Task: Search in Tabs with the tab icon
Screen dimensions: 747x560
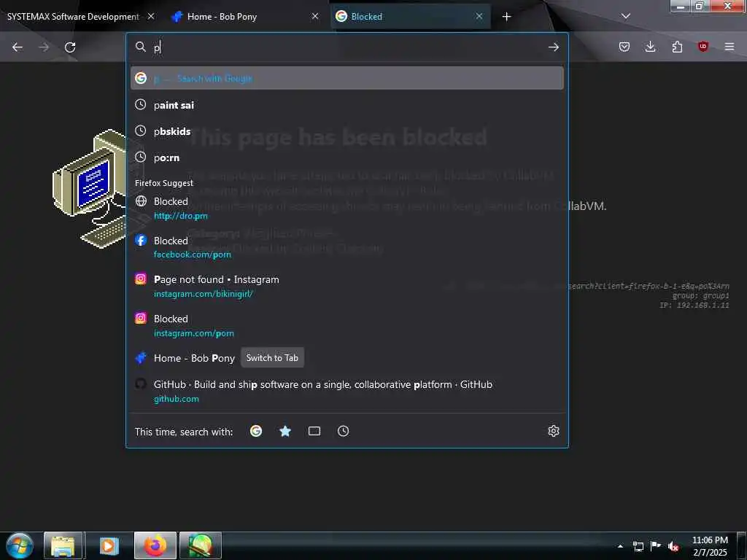Action: (x=314, y=431)
